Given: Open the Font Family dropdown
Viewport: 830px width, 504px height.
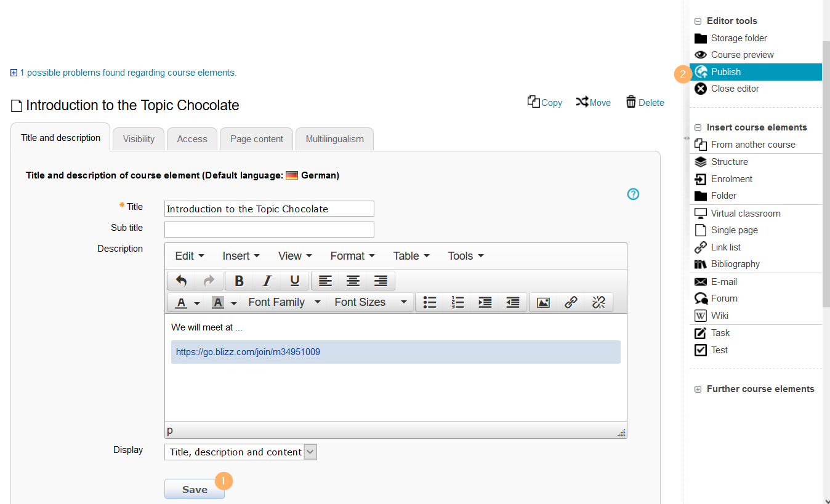Looking at the screenshot, I should (x=284, y=303).
